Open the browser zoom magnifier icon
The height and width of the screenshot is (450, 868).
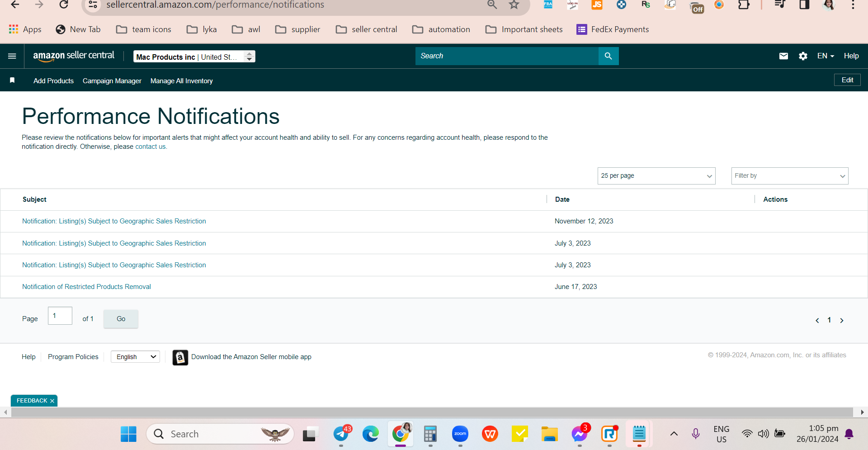[492, 5]
